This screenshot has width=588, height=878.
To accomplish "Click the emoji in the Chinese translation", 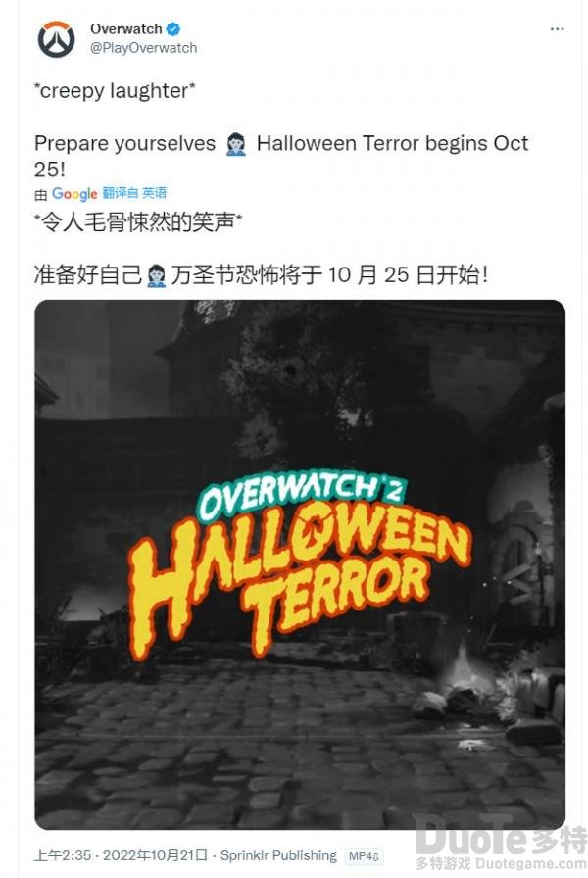I will [x=156, y=275].
